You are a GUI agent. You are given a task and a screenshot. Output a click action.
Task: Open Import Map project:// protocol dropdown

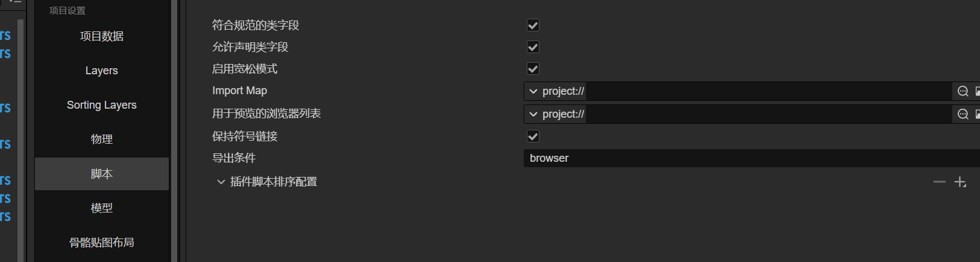point(555,91)
